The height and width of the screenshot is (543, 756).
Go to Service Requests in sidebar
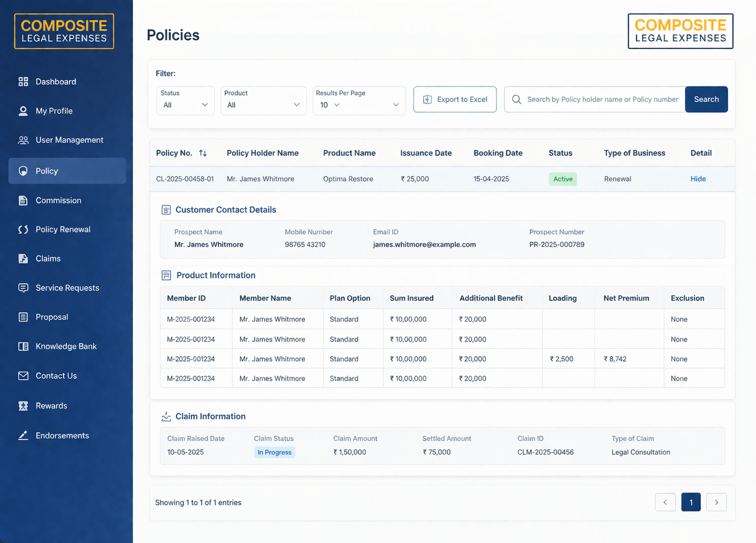pyautogui.click(x=67, y=288)
